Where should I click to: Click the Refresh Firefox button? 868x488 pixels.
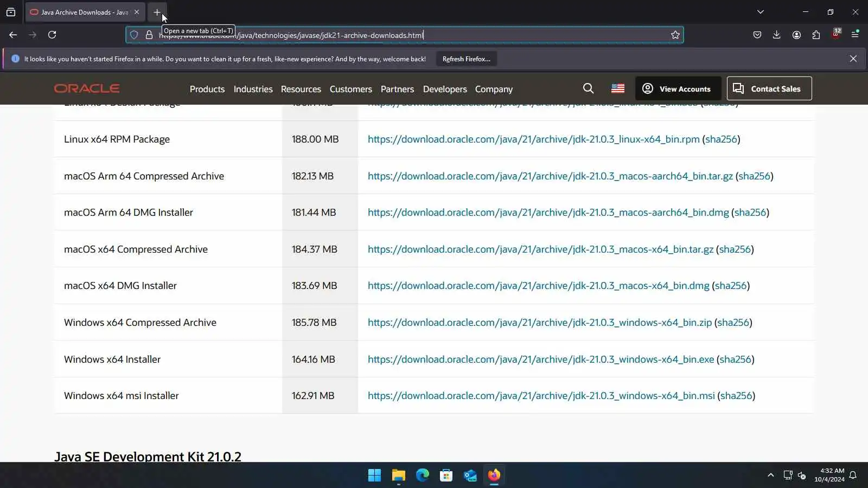(x=467, y=59)
